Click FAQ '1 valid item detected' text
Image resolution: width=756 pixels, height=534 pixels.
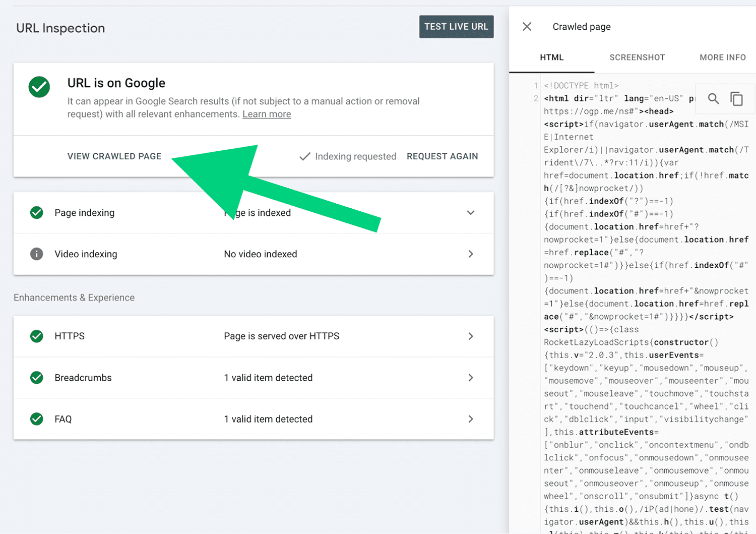pyautogui.click(x=268, y=419)
